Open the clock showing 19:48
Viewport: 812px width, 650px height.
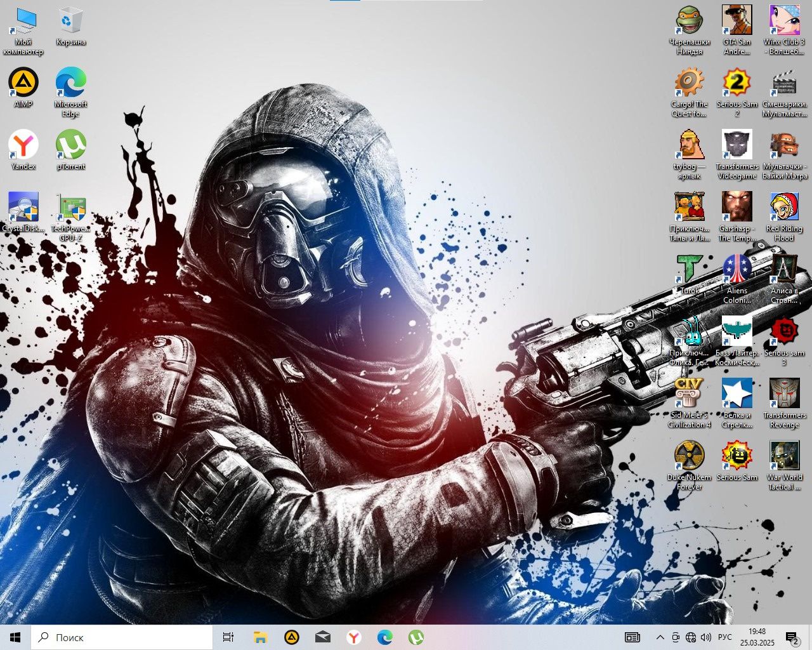click(x=757, y=637)
